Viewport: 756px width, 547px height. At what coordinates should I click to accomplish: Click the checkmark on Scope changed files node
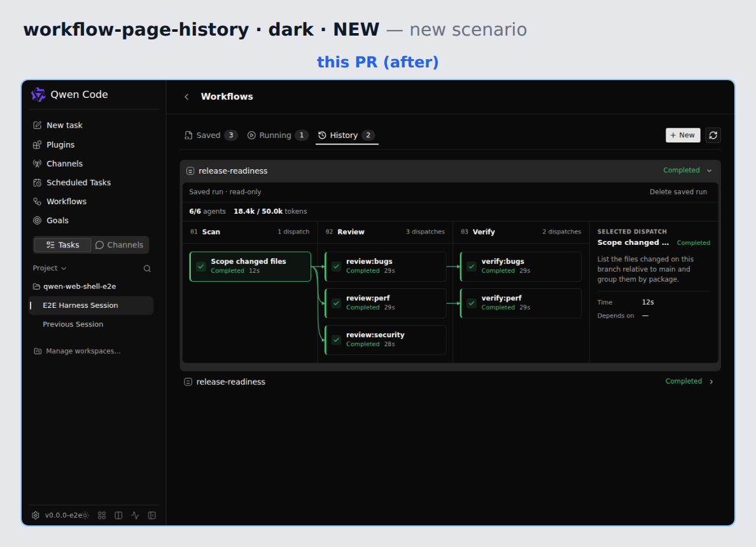[x=201, y=266]
